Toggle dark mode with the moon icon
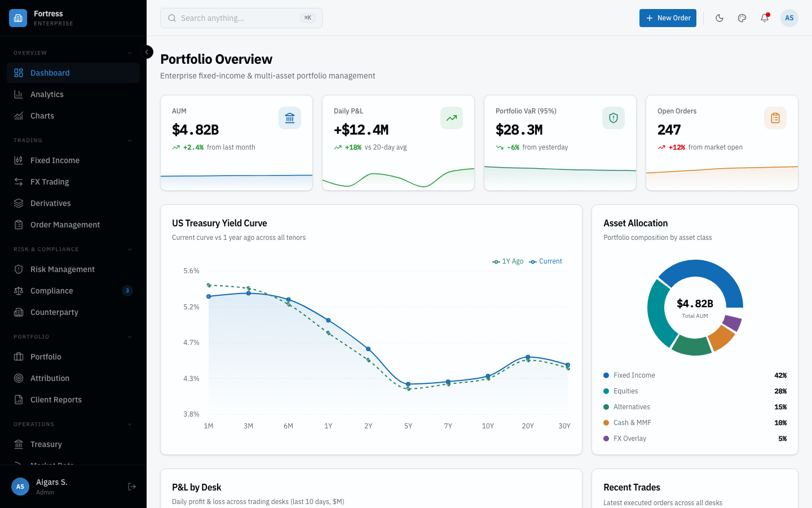 [720, 17]
